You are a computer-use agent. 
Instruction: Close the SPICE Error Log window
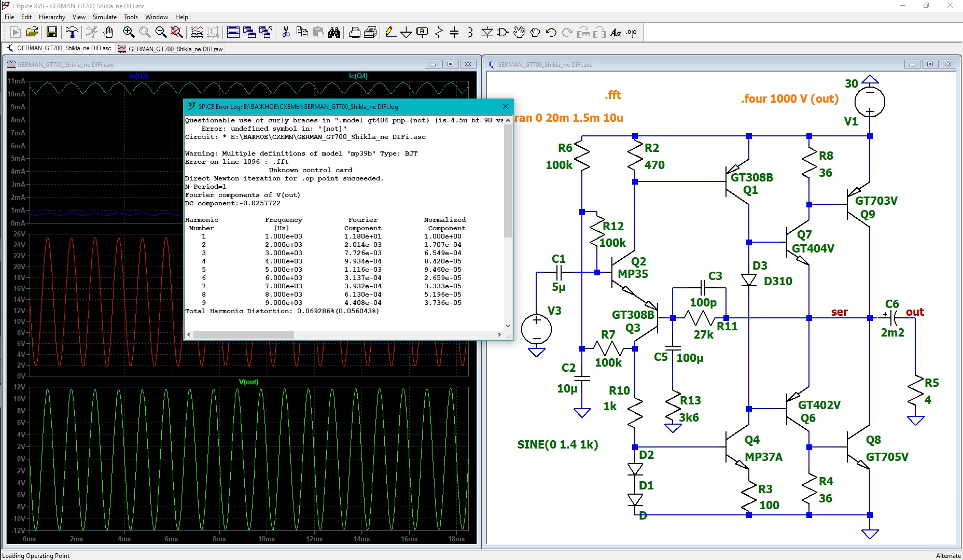pyautogui.click(x=506, y=106)
